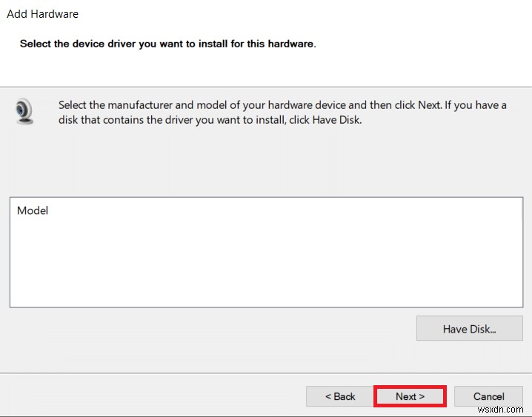532x417 pixels.
Task: Cancel the Add Hardware wizard
Action: 488,396
